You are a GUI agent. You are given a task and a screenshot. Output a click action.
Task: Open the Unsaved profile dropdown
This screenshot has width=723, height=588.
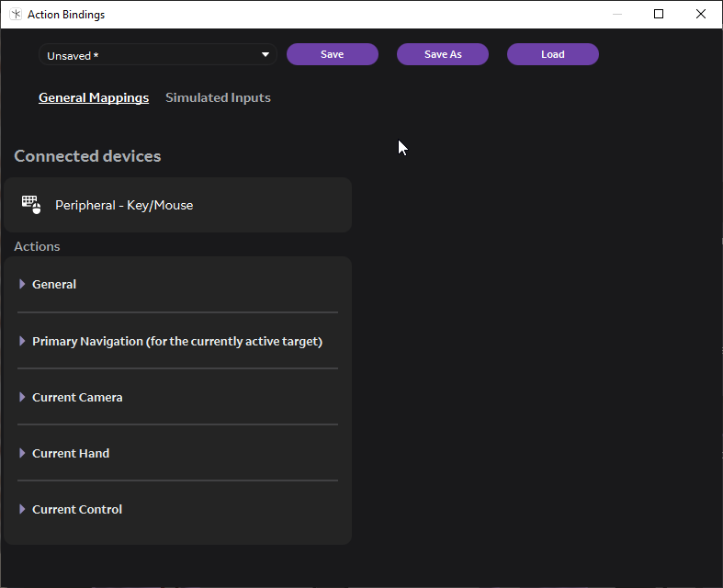click(x=158, y=55)
